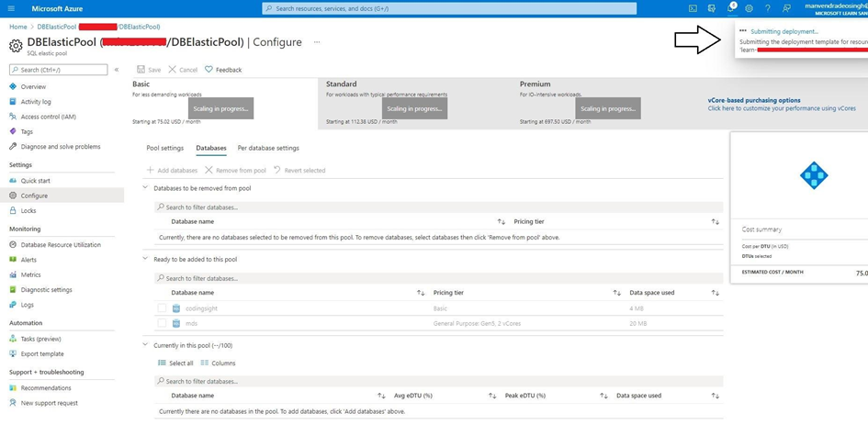Open the more options ellipsis by title
868x436 pixels.
coord(317,42)
